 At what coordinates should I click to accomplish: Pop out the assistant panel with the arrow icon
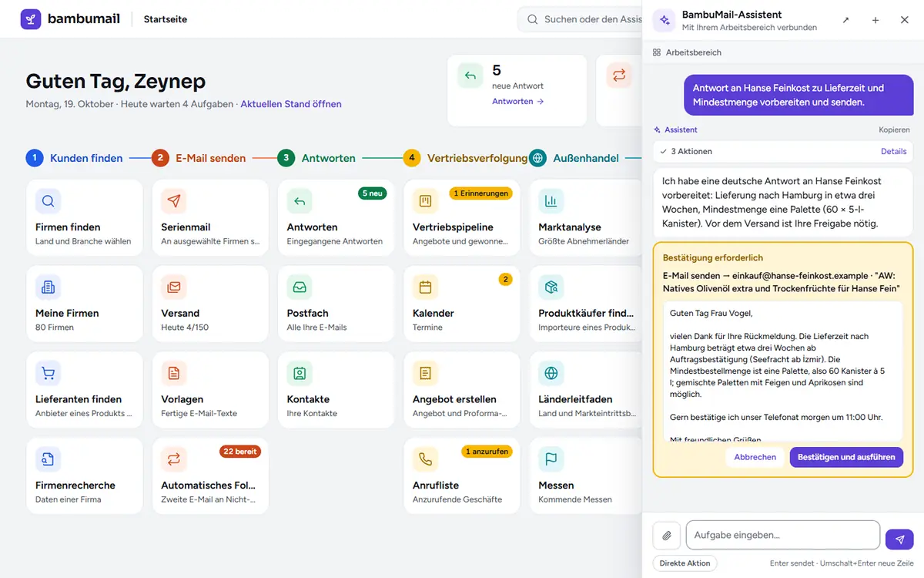pyautogui.click(x=846, y=20)
